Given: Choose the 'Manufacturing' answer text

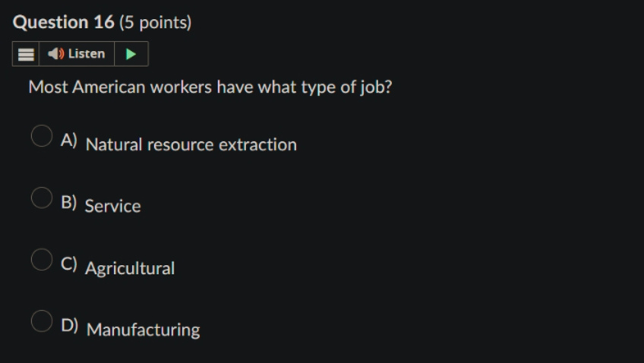Looking at the screenshot, I should pos(144,330).
